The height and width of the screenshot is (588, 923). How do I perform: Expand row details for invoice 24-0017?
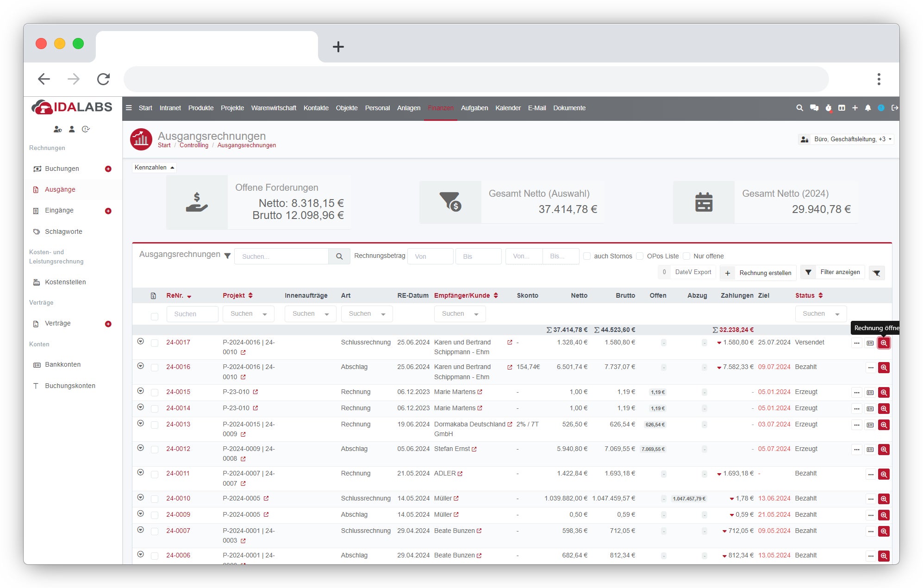click(141, 342)
